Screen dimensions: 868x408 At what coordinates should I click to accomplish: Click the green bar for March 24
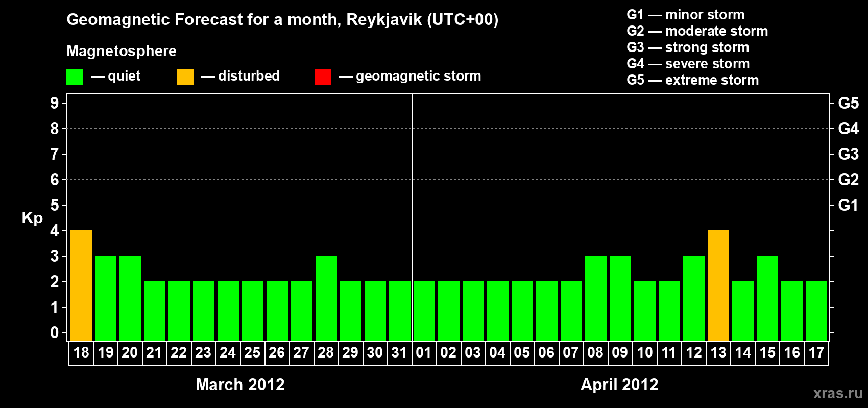tap(228, 311)
